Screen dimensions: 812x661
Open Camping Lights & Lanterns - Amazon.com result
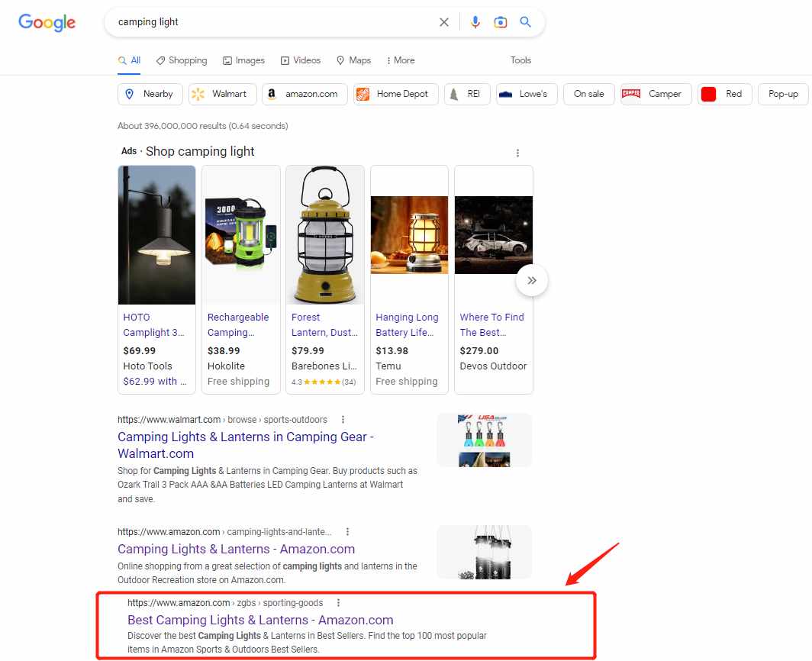236,549
